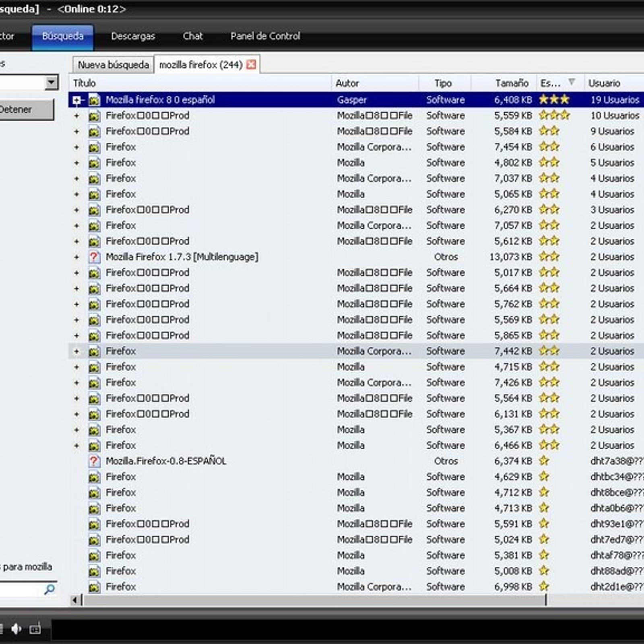Expand the 7,426 KB Firefox result

[76, 383]
